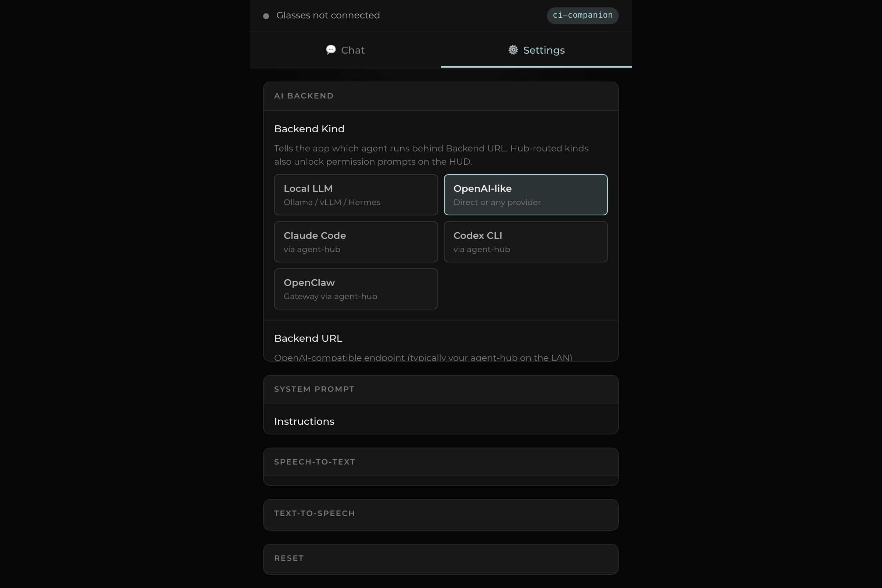Click the Backend Kind label

[309, 129]
